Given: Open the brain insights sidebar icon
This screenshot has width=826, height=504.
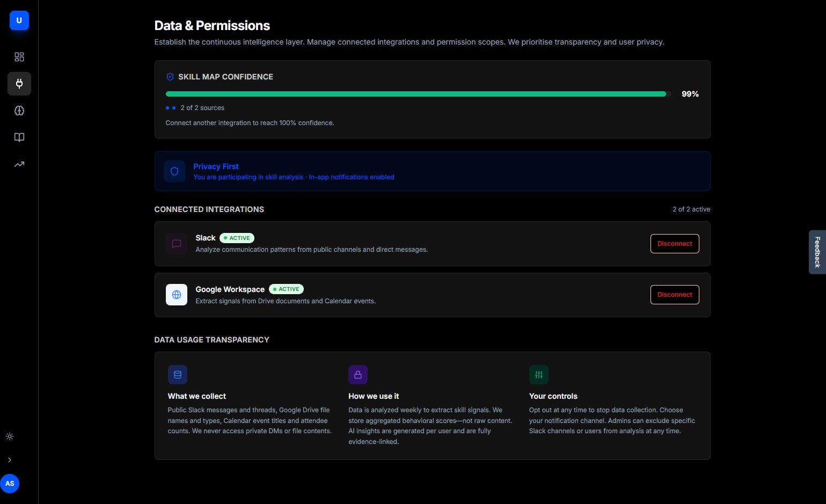Looking at the screenshot, I should (19, 111).
